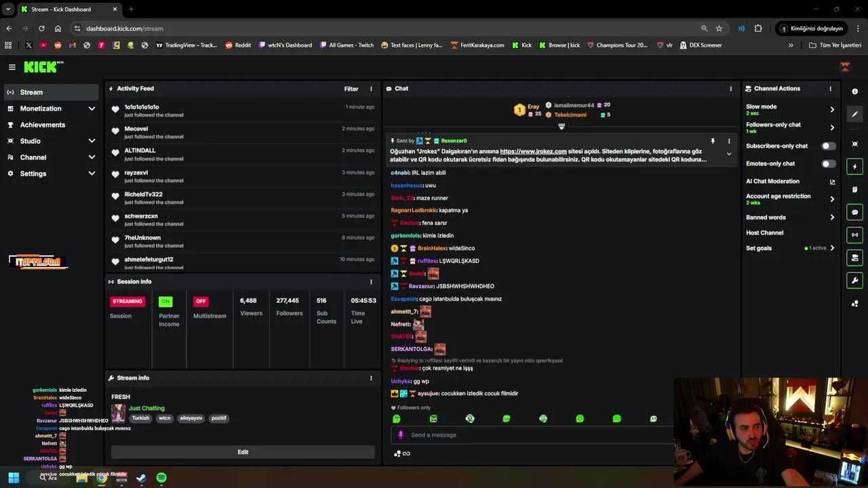Open Chat panel three-dot options
Image resolution: width=868 pixels, height=488 pixels.
click(730, 89)
